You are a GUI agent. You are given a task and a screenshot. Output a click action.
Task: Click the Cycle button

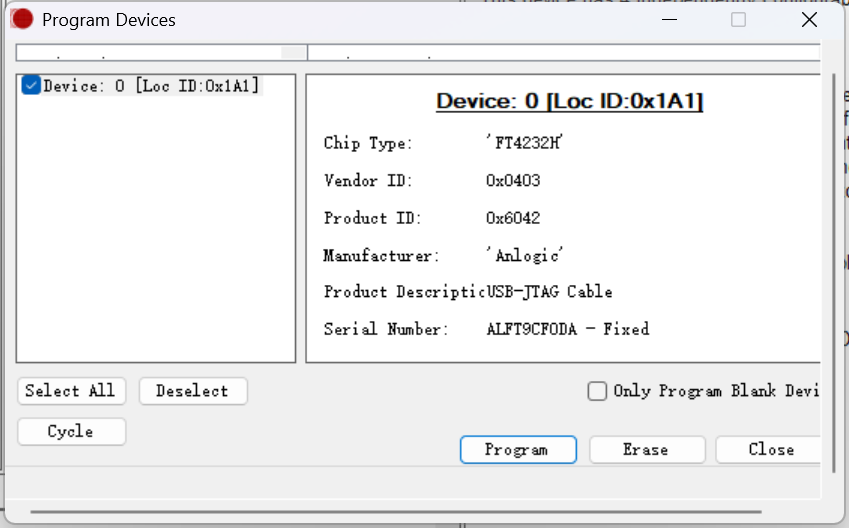pos(71,432)
